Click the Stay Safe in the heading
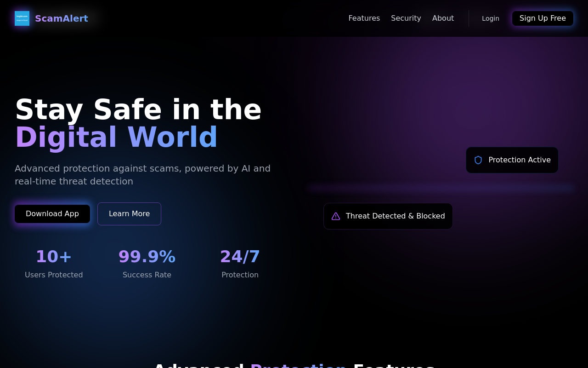The image size is (588, 368). (x=138, y=110)
